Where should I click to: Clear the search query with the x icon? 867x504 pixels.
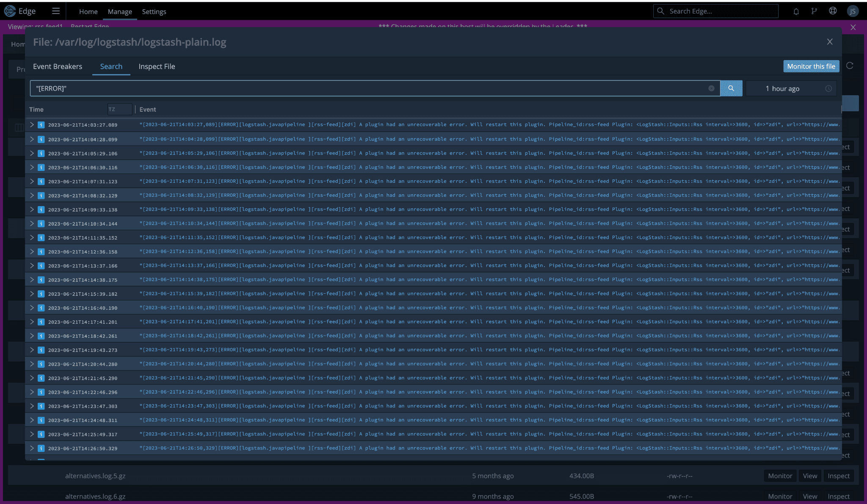[711, 88]
